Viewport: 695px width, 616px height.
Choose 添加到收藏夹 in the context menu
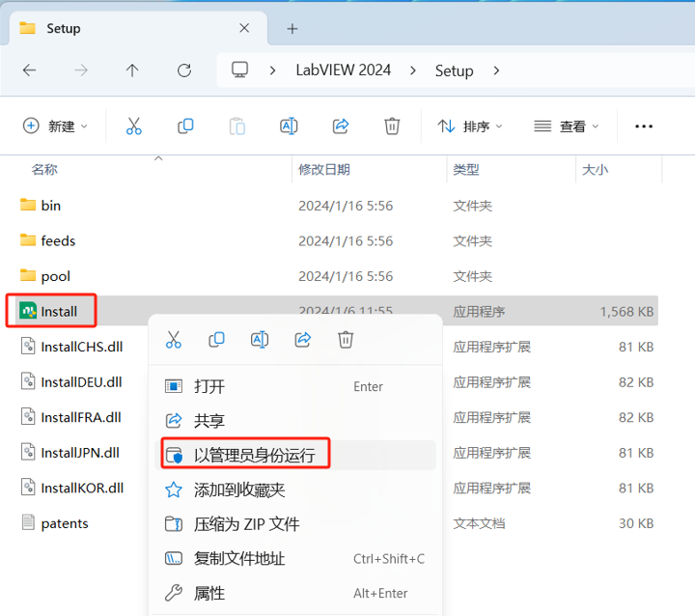(295, 490)
